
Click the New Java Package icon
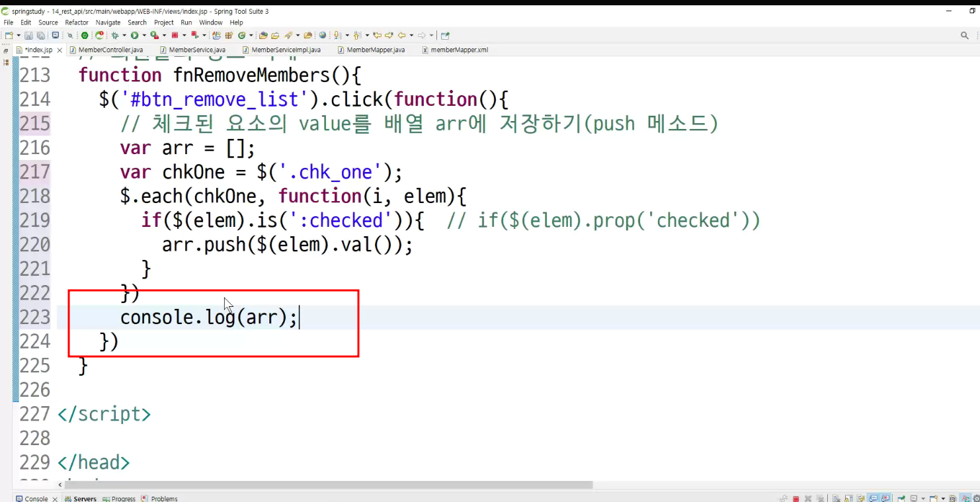pos(229,35)
